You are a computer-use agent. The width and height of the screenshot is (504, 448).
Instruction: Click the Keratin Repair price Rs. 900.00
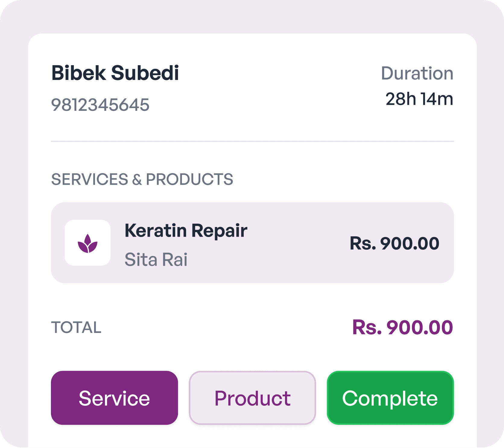394,243
